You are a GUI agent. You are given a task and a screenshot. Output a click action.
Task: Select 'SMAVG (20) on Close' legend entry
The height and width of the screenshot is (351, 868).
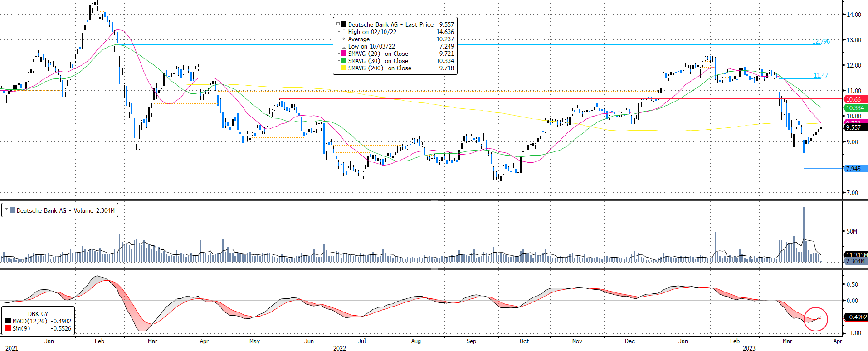[378, 54]
